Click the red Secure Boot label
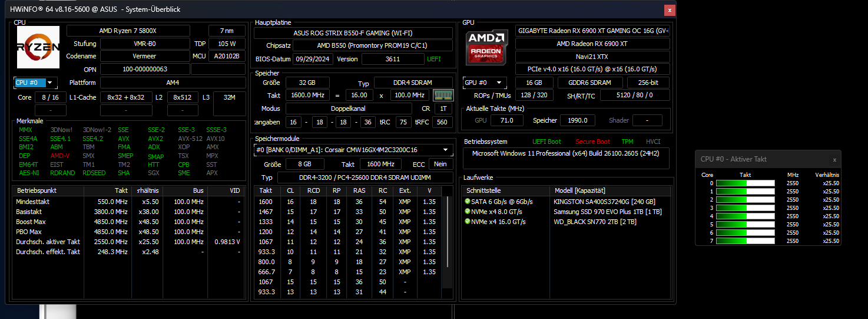The height and width of the screenshot is (319, 868). (593, 142)
